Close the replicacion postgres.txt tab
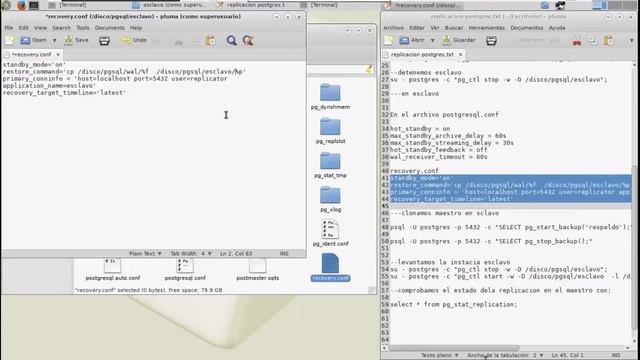 tap(460, 54)
